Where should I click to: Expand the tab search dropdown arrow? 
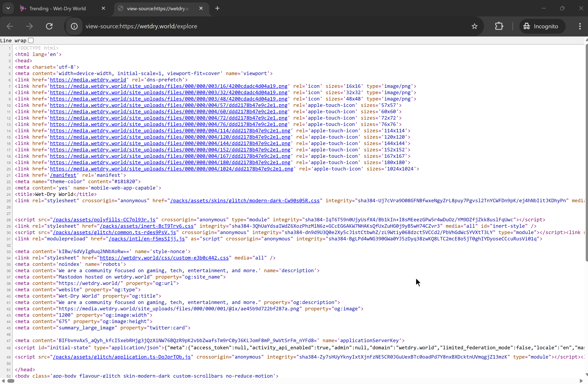point(8,8)
